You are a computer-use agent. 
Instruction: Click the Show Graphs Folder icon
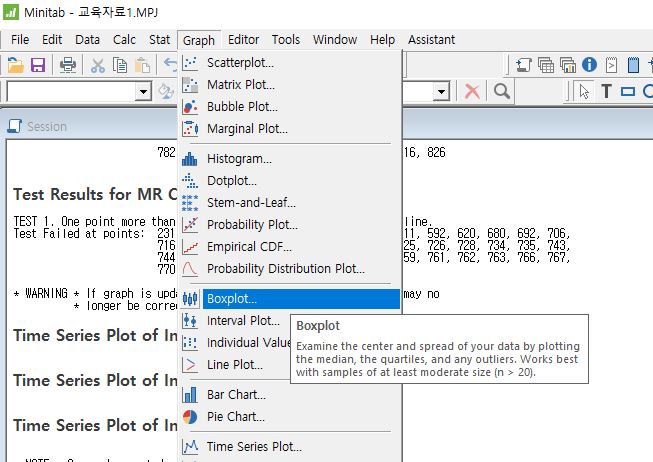click(x=568, y=65)
